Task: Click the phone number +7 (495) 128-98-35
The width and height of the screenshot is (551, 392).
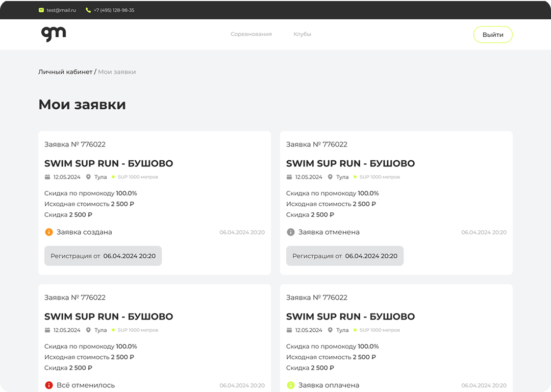Action: coord(114,10)
